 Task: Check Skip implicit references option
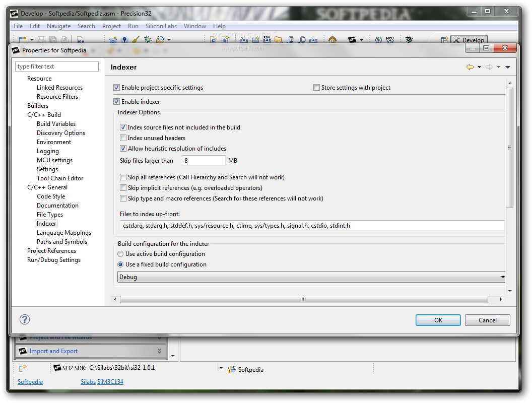click(123, 187)
